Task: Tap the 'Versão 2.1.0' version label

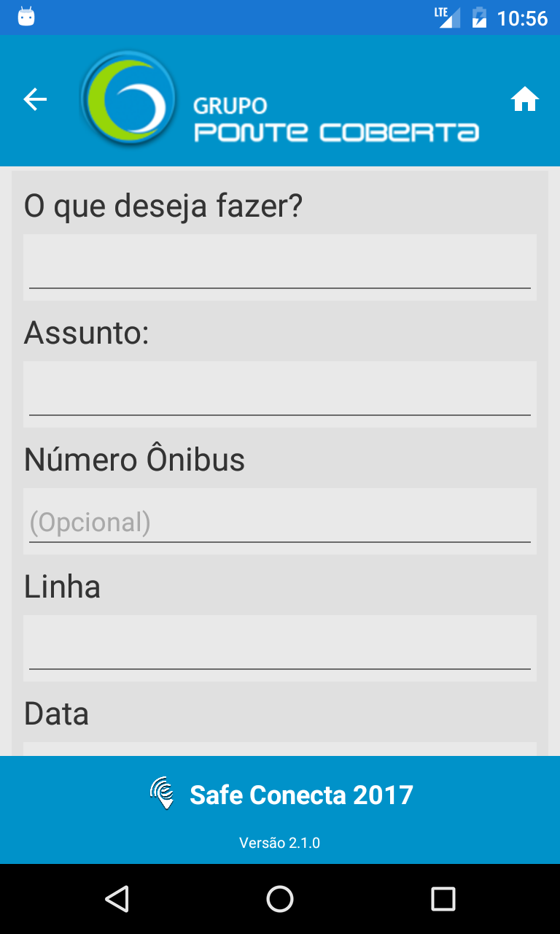Action: (280, 843)
